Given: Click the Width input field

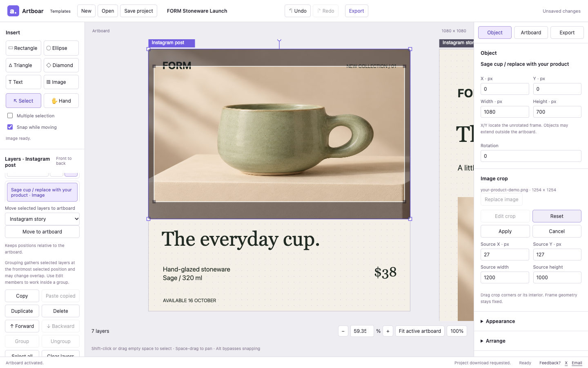Looking at the screenshot, I should [505, 112].
